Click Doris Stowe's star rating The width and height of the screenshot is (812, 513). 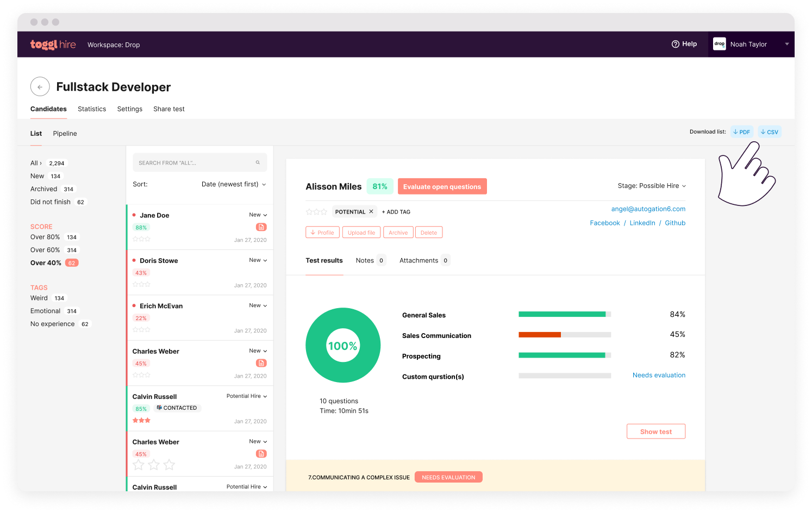click(141, 284)
